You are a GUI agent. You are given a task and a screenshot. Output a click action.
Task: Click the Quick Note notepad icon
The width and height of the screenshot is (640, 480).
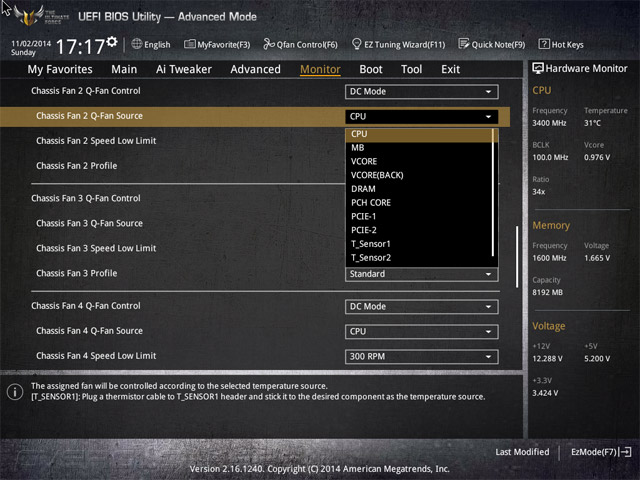[x=464, y=44]
